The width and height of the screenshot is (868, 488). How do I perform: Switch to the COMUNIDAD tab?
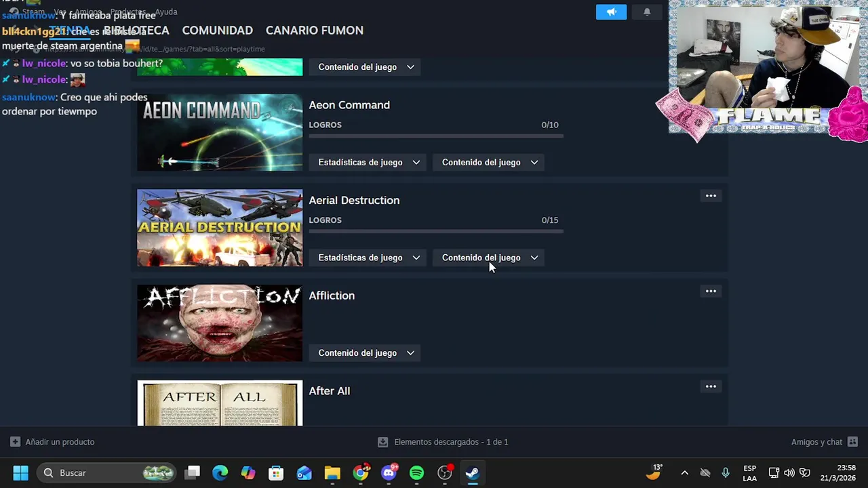[x=217, y=30]
